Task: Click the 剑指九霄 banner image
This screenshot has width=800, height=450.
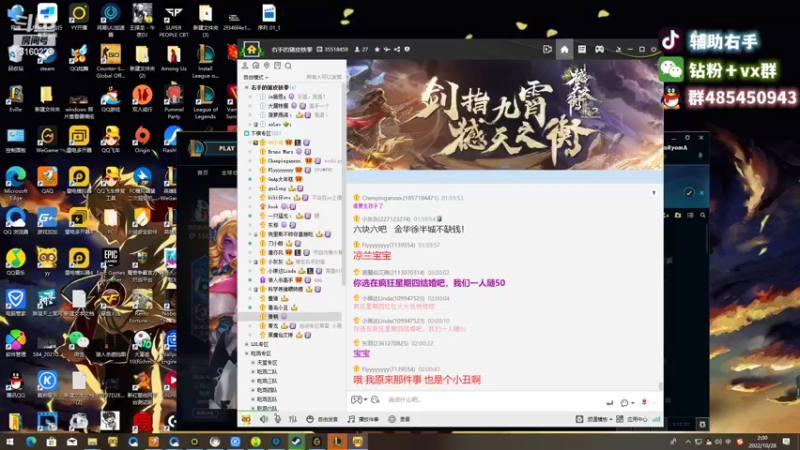Action: click(505, 115)
